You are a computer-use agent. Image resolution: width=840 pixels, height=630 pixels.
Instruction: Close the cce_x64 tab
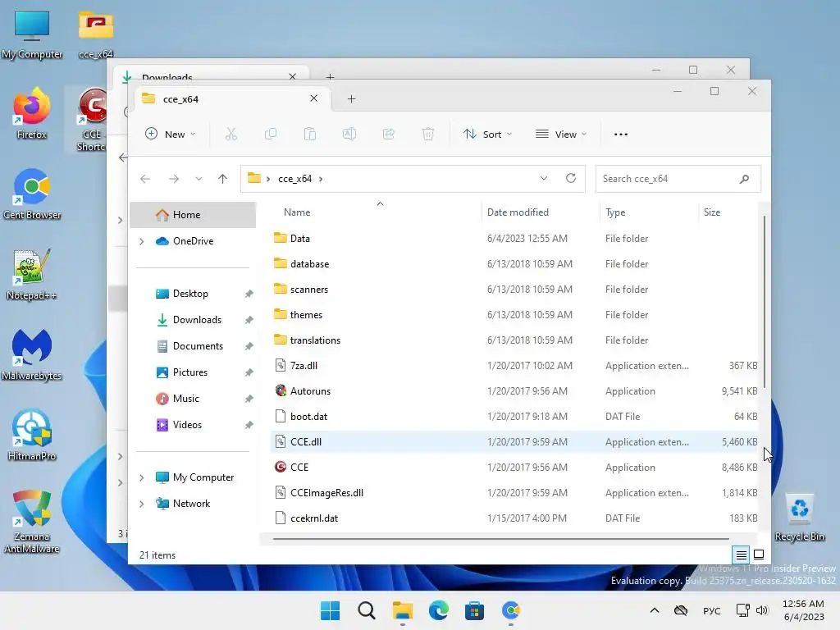(x=314, y=98)
